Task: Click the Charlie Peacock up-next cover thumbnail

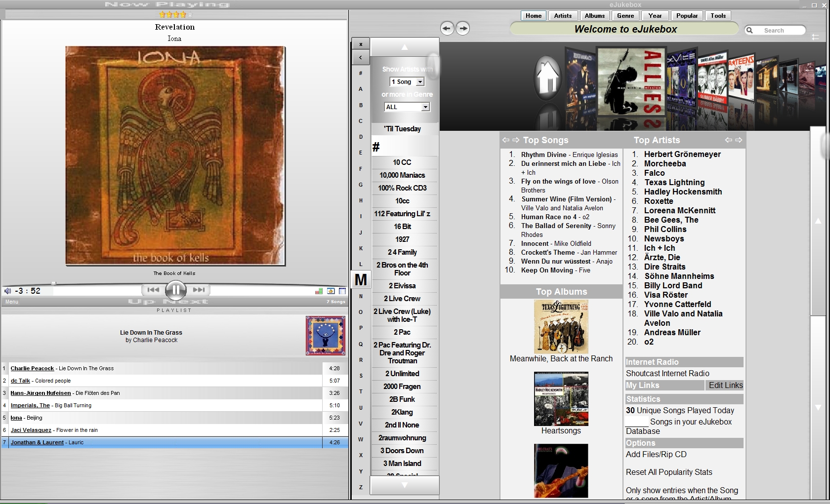Action: coord(326,336)
